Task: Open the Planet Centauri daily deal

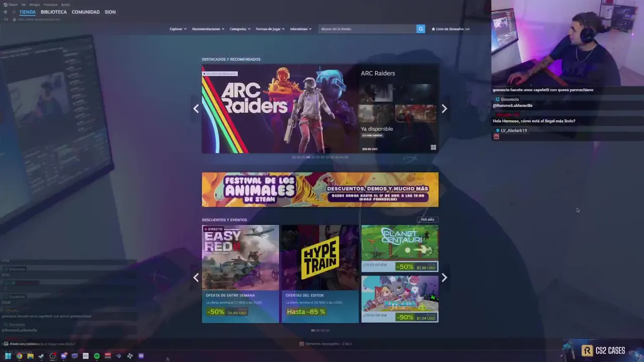Action: 399,248
